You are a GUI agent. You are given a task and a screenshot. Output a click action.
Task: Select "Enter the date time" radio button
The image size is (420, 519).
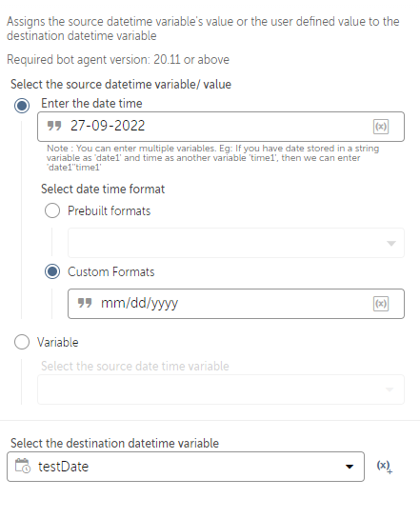pyautogui.click(x=22, y=106)
